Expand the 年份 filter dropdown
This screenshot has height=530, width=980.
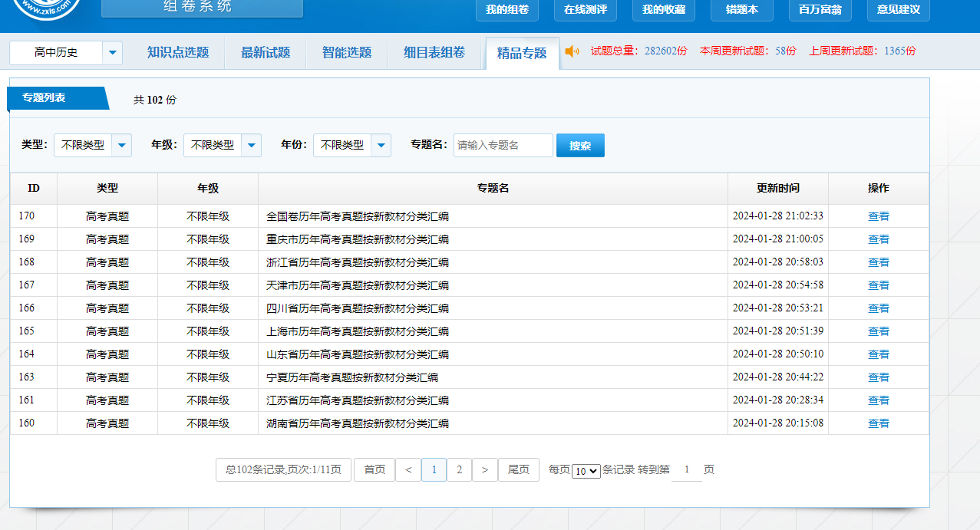pyautogui.click(x=381, y=145)
